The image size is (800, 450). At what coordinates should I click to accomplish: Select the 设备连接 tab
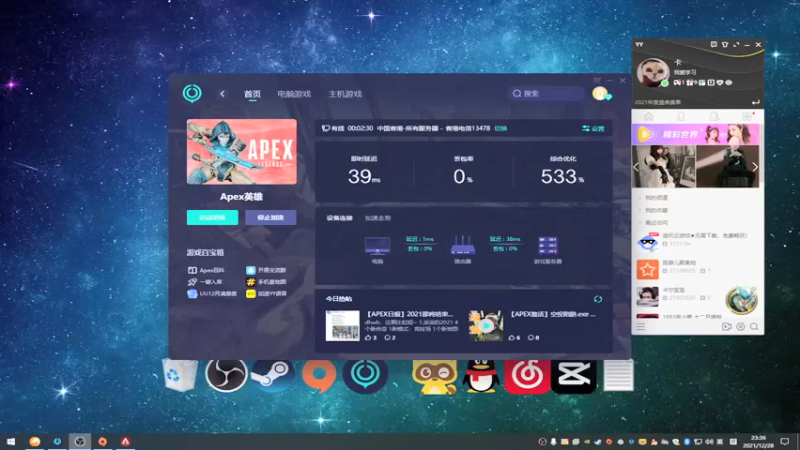click(339, 218)
